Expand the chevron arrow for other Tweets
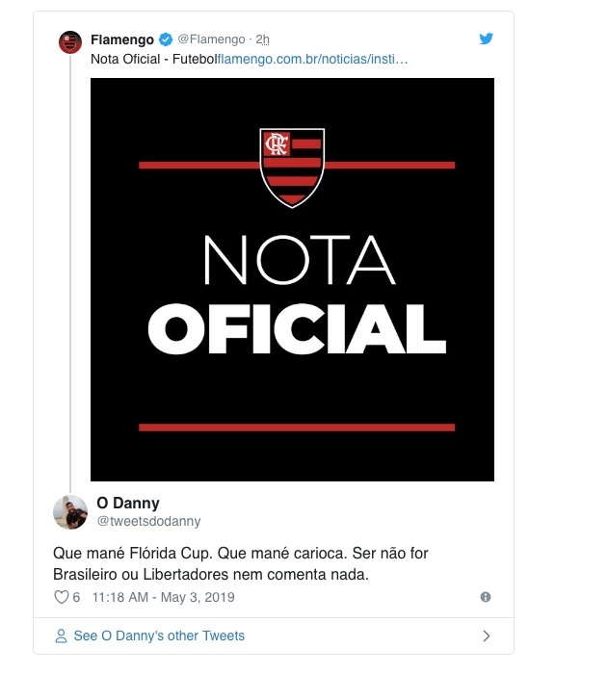The height and width of the screenshot is (700, 608). (486, 635)
